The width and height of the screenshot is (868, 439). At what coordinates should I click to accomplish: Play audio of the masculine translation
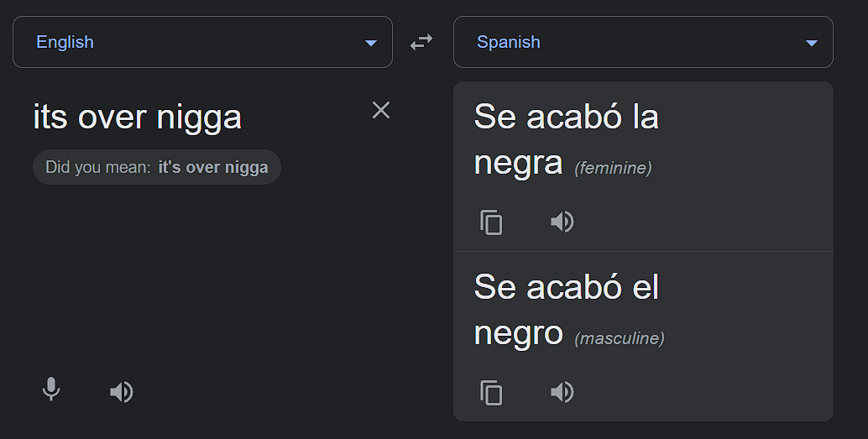pyautogui.click(x=562, y=392)
